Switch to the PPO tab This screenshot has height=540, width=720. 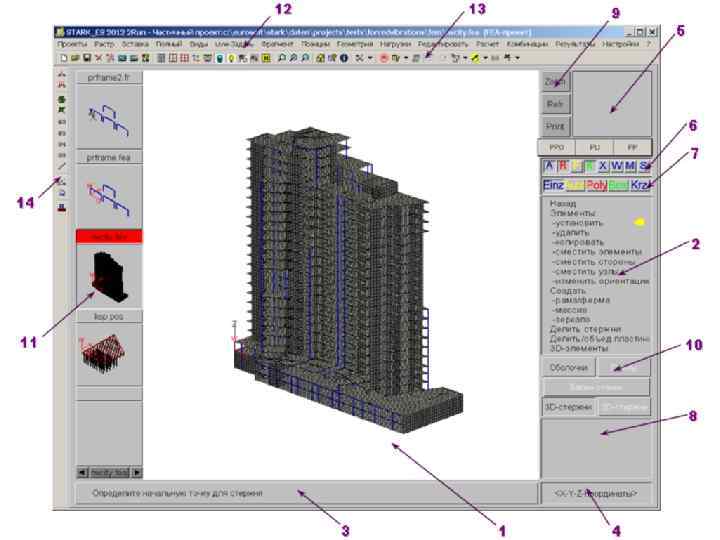(557, 147)
